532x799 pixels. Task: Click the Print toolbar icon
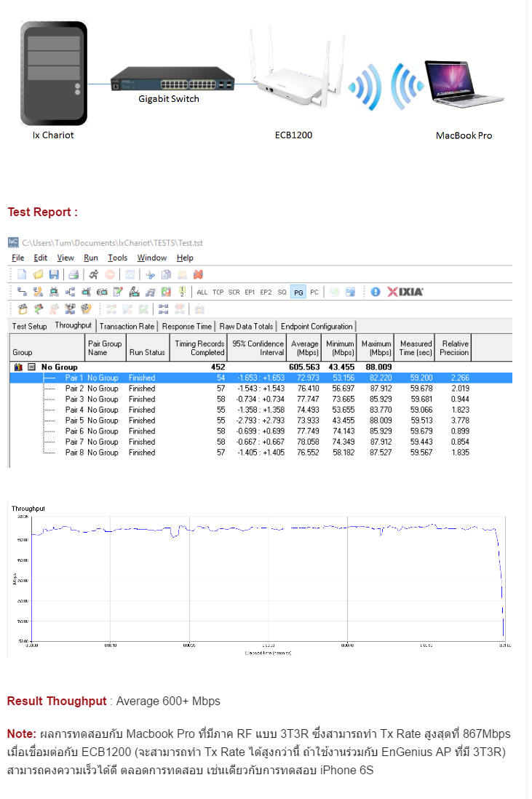coord(74,274)
